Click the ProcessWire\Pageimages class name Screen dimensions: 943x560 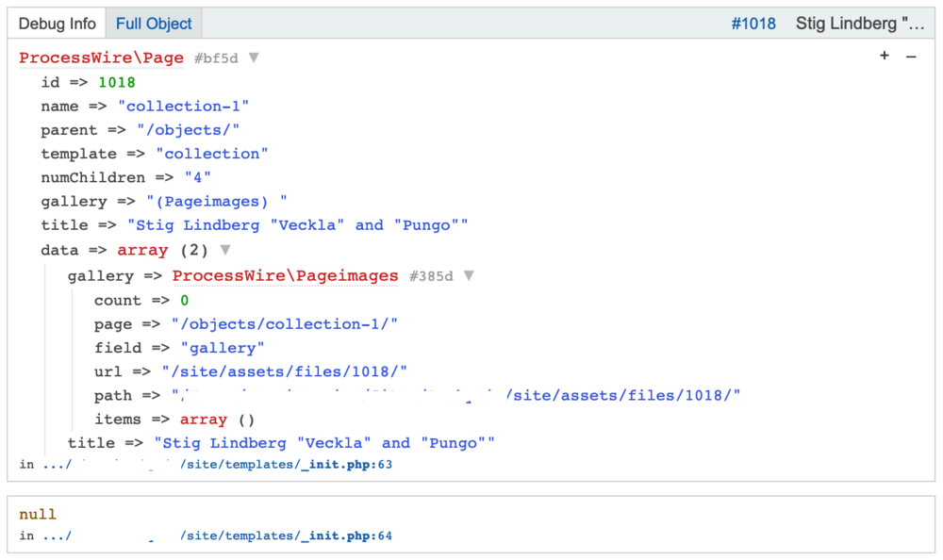pos(286,276)
